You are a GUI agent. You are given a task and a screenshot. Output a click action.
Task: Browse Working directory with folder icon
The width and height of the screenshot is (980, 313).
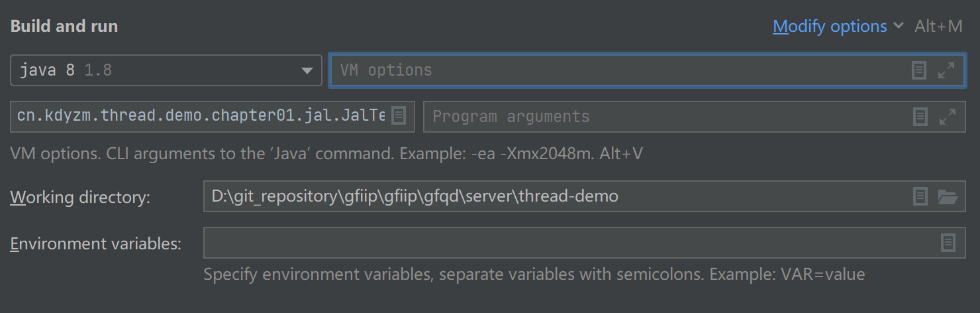point(948,196)
